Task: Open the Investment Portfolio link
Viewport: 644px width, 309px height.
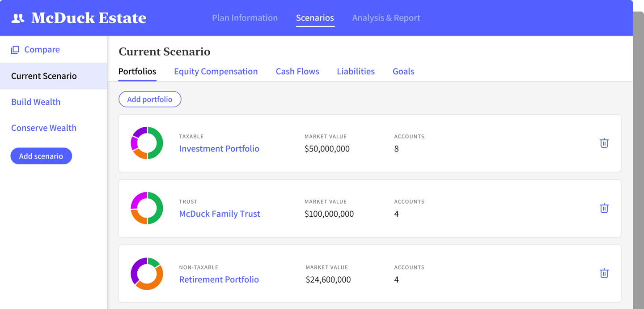Action: (219, 149)
